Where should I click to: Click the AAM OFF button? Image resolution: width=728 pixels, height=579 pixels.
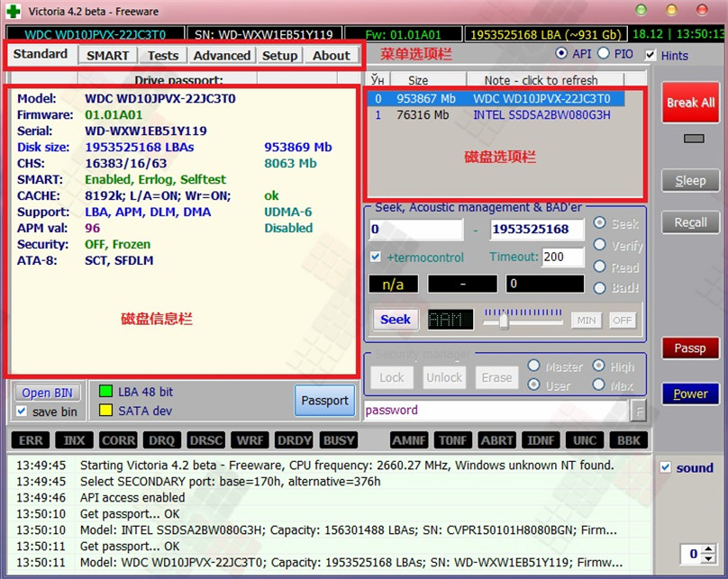coord(623,321)
